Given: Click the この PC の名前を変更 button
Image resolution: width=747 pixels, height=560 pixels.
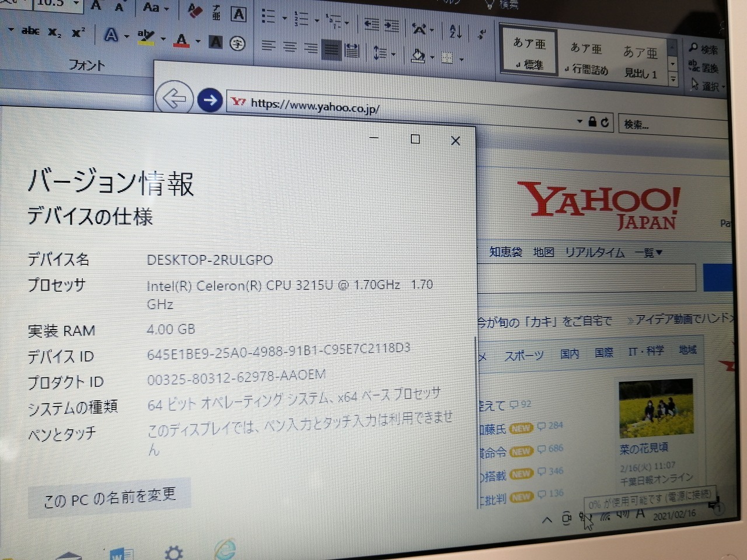Looking at the screenshot, I should point(110,498).
